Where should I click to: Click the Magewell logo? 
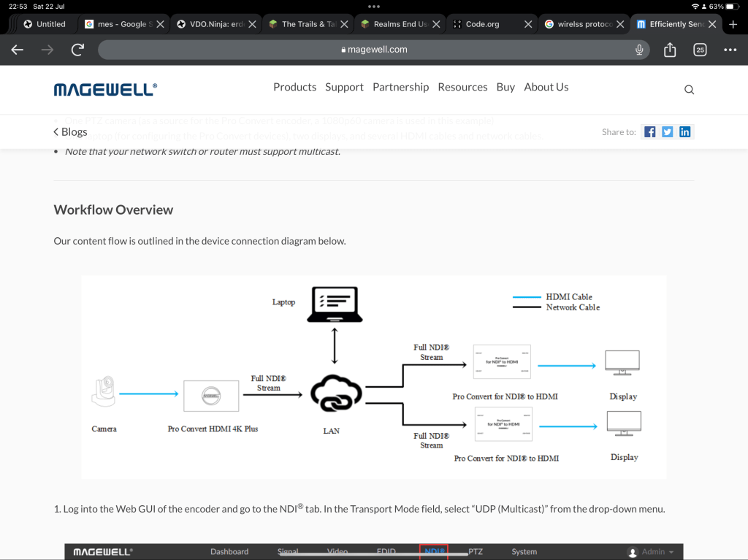[105, 89]
